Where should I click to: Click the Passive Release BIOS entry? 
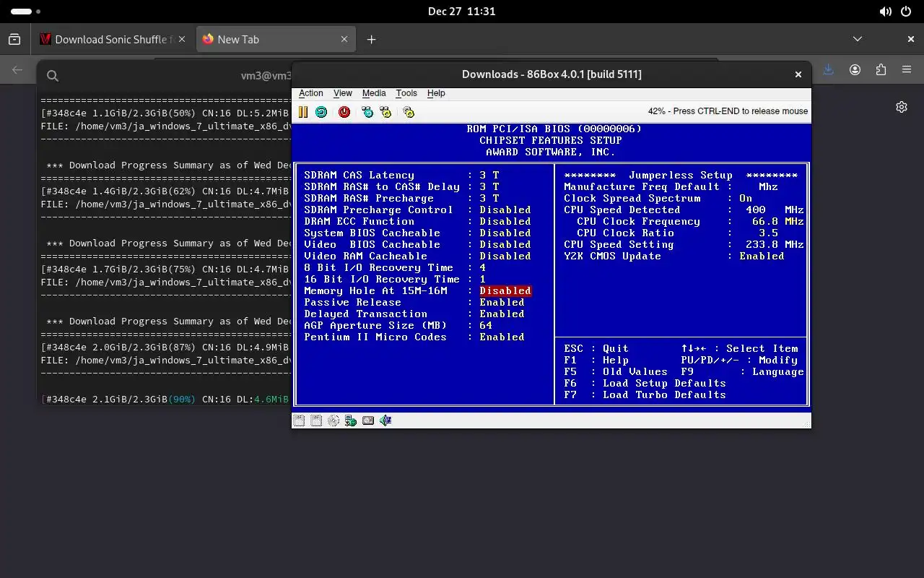click(414, 303)
